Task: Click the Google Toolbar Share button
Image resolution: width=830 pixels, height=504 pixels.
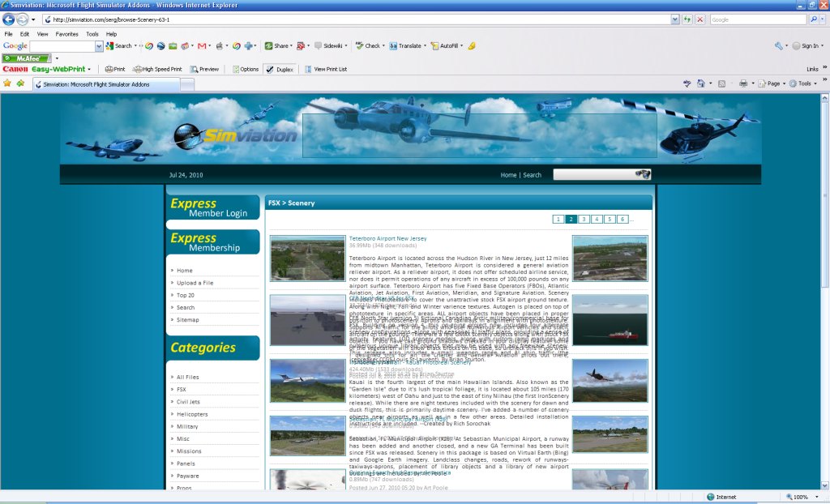Action: pos(277,46)
